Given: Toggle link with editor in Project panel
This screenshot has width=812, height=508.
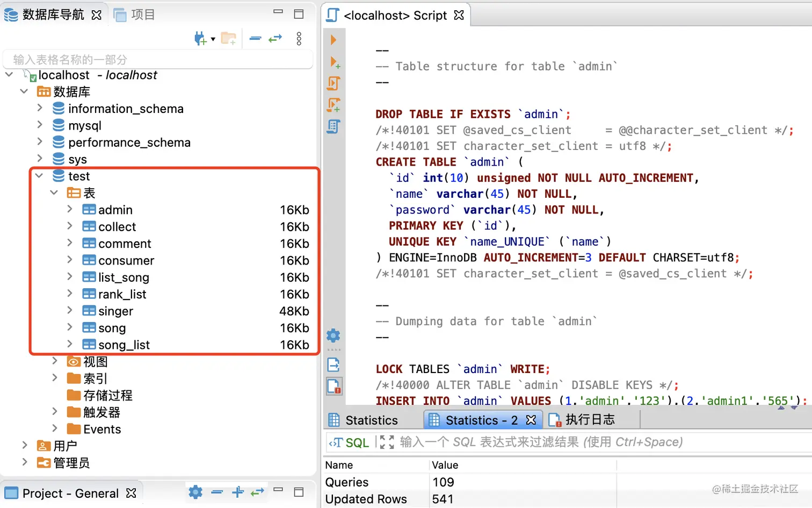Looking at the screenshot, I should 258,492.
